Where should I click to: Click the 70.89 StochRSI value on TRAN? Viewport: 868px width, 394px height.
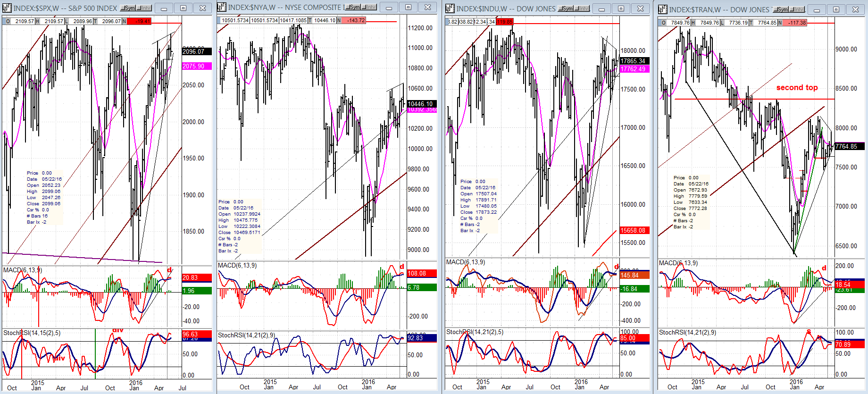pyautogui.click(x=850, y=344)
